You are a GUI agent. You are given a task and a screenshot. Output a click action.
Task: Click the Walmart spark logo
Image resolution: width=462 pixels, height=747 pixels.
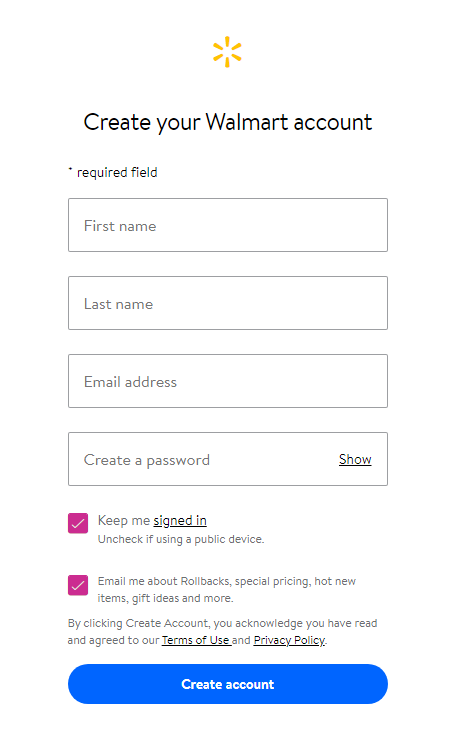(x=227, y=51)
